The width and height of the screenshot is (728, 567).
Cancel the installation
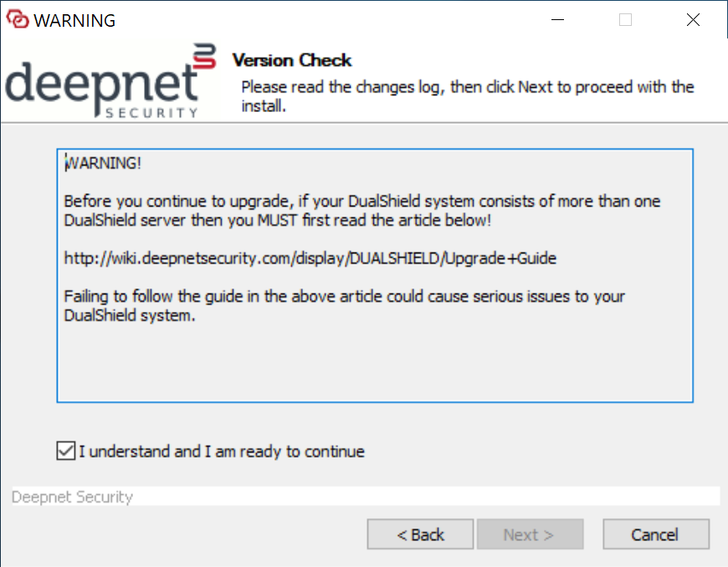(x=655, y=534)
